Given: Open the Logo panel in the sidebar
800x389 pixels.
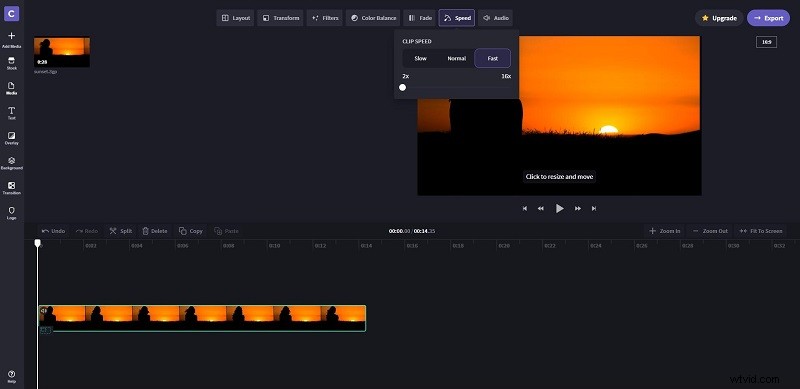Looking at the screenshot, I should tap(11, 213).
